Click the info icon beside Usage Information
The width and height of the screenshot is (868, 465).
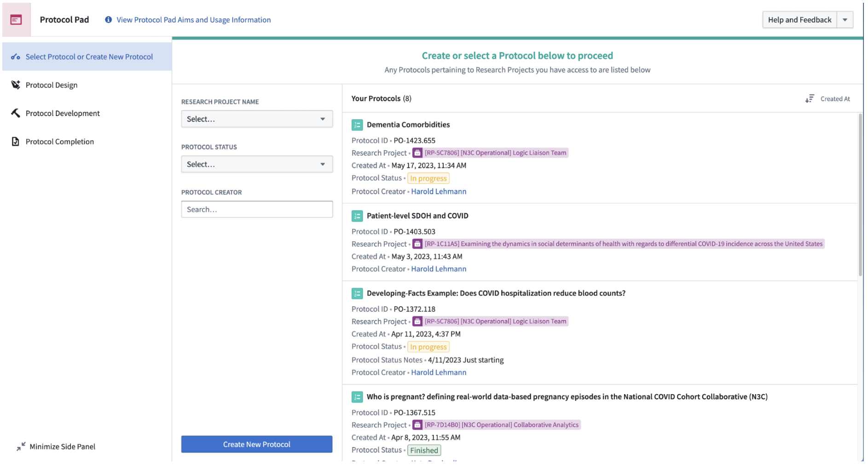tap(108, 20)
